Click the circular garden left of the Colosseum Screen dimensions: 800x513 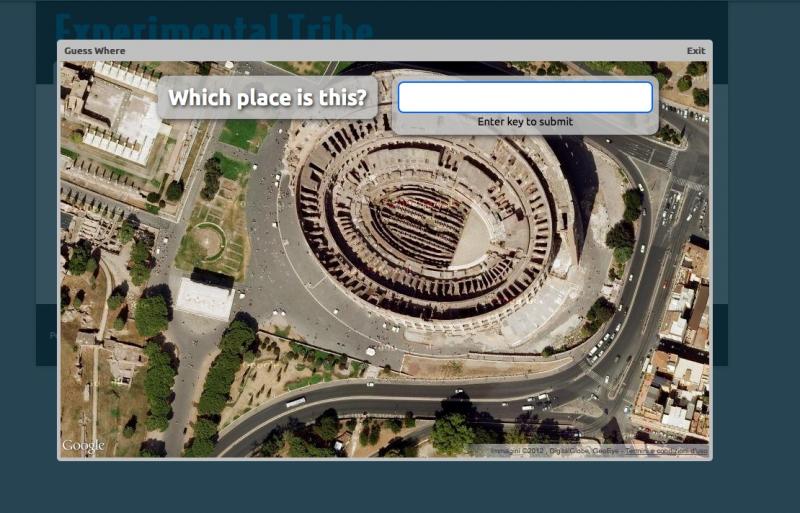coord(209,241)
